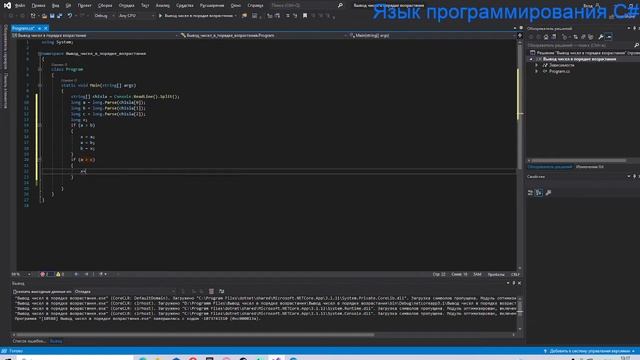This screenshot has height=360, width=640.
Task: Select Program.cs in Solution Explorer
Action: pos(559,71)
